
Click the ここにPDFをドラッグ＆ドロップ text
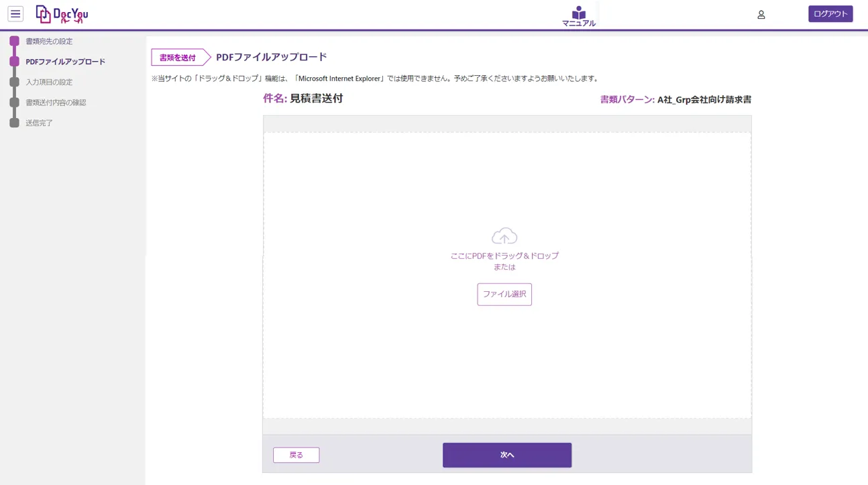tap(504, 256)
